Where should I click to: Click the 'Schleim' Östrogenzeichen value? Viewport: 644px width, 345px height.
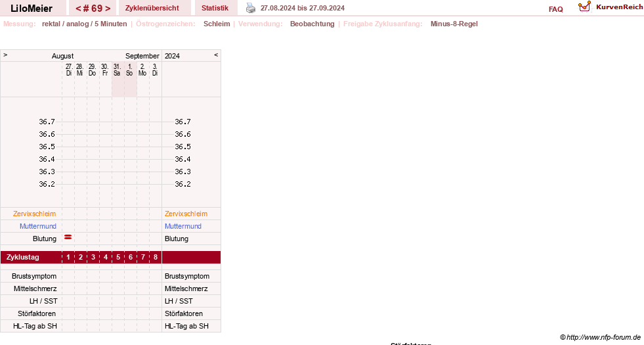coord(217,24)
